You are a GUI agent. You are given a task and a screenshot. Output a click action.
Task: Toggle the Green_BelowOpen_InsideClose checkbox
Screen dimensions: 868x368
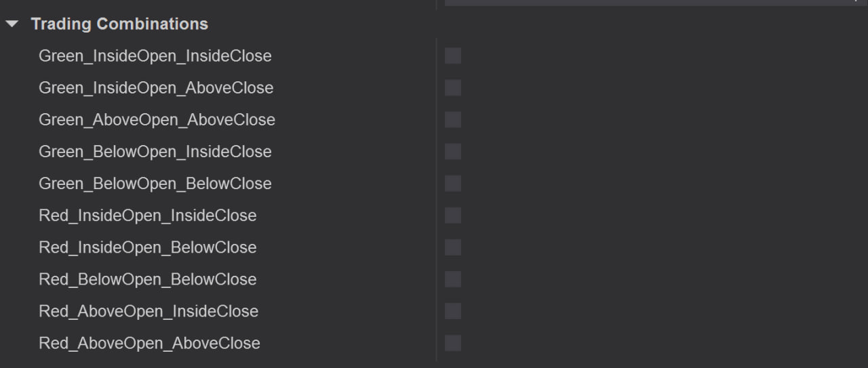click(453, 151)
